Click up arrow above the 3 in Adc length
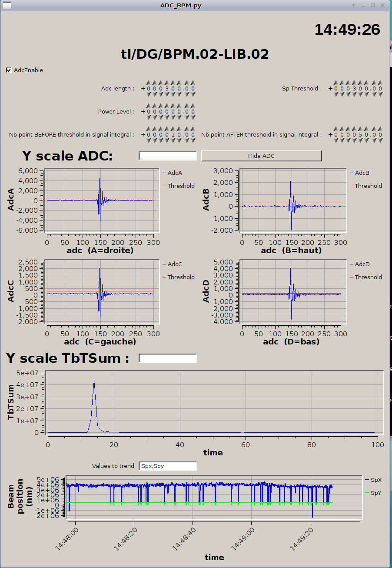The height and width of the screenshot is (568, 392). pyautogui.click(x=167, y=82)
